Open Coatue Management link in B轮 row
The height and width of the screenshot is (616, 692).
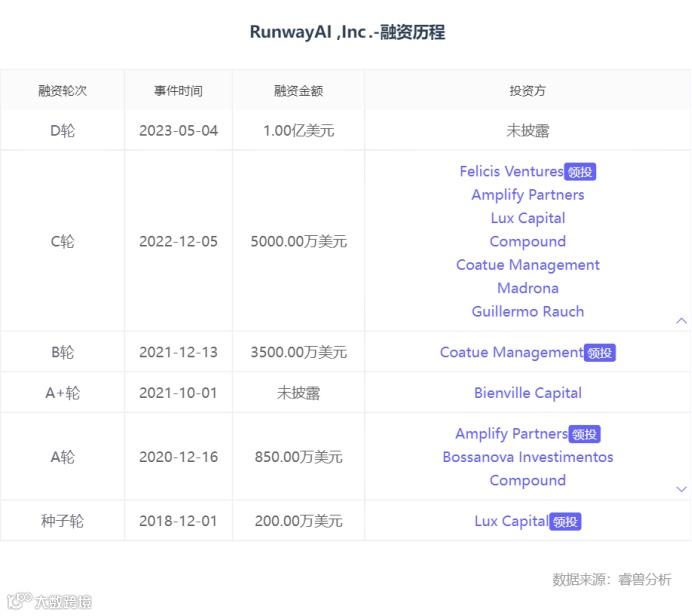511,352
